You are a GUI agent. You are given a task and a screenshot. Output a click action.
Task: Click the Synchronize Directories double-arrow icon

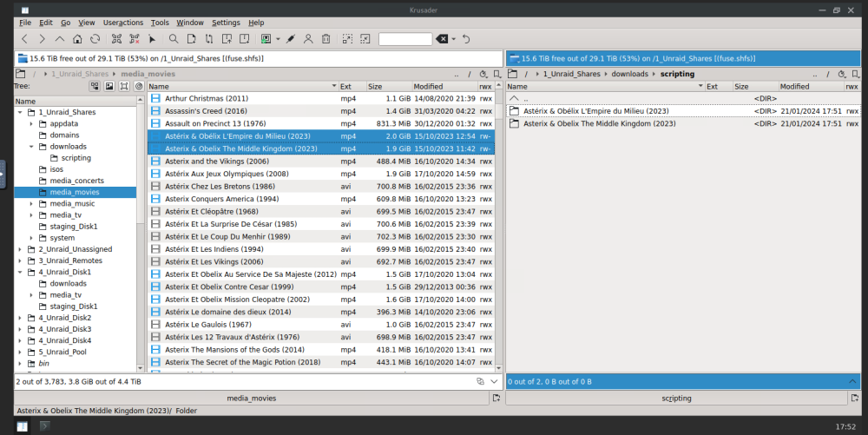pyautogui.click(x=208, y=39)
